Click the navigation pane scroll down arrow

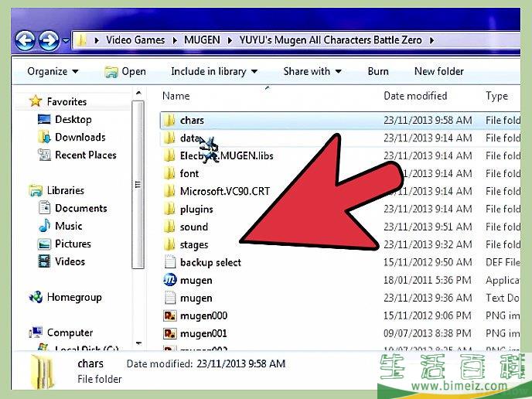coord(138,343)
